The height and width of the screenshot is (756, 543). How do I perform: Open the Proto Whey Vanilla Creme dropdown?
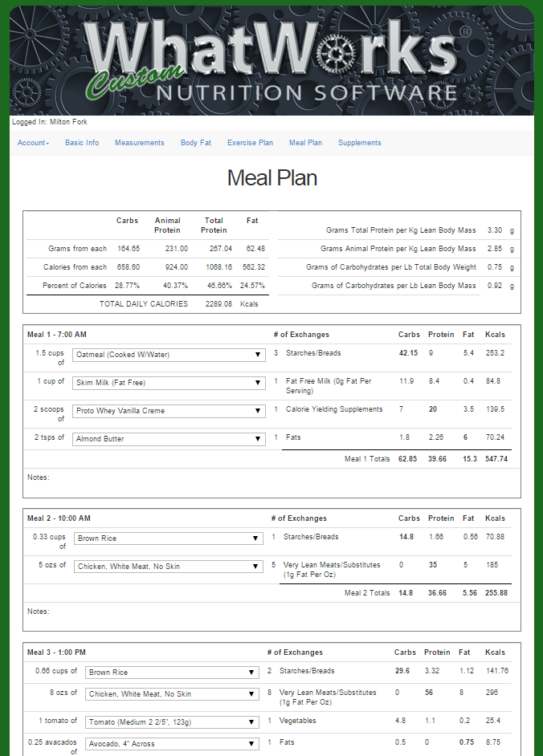pos(169,411)
